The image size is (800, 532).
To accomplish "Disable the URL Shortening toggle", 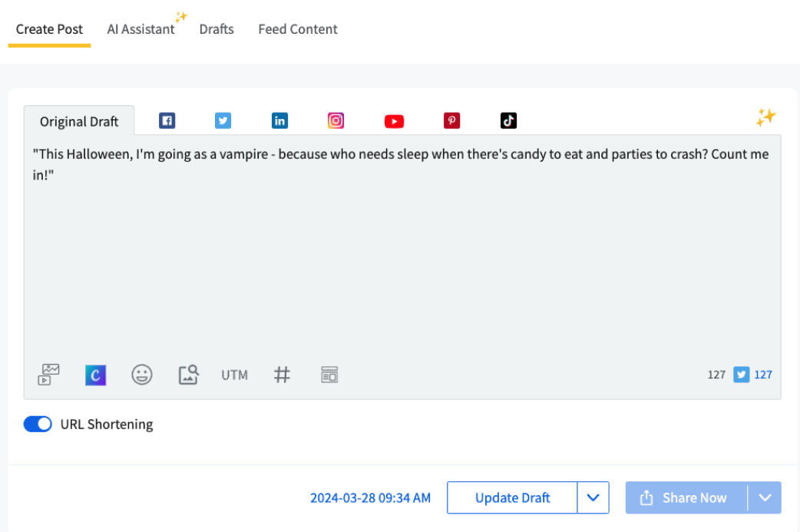I will [x=38, y=424].
